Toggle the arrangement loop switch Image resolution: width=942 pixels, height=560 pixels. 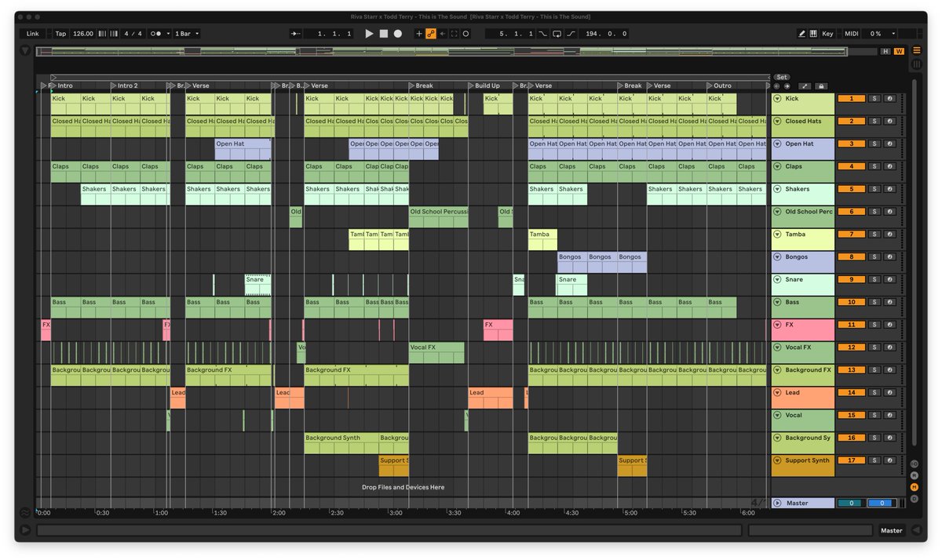coord(556,33)
